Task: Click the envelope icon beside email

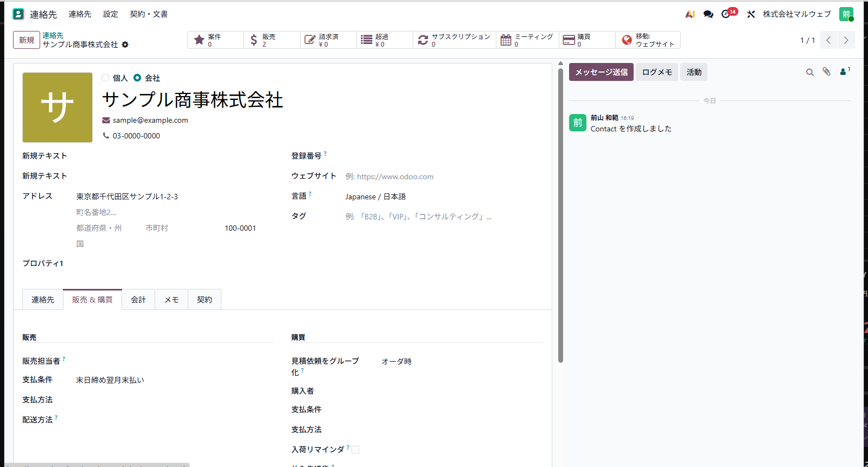Action: click(106, 121)
